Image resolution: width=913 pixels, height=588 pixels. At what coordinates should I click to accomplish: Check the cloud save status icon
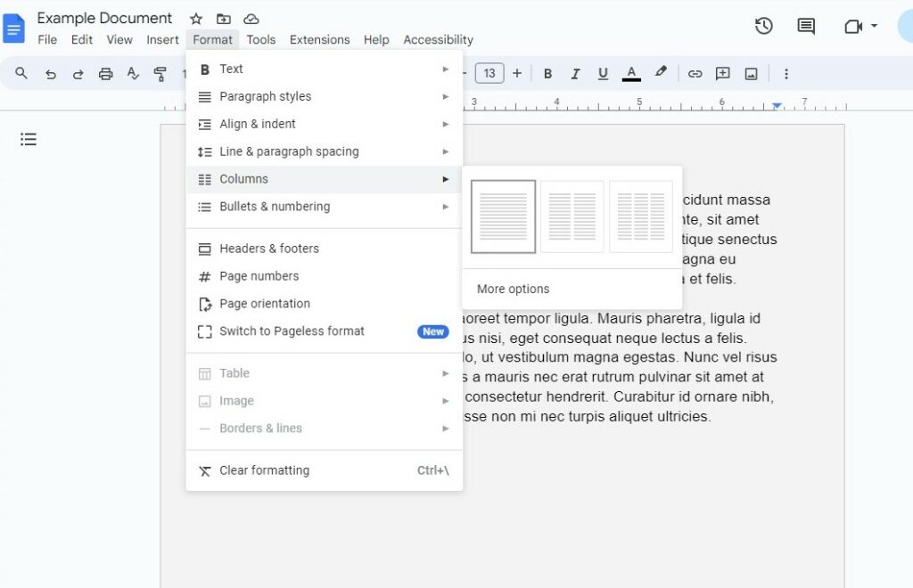pyautogui.click(x=251, y=20)
